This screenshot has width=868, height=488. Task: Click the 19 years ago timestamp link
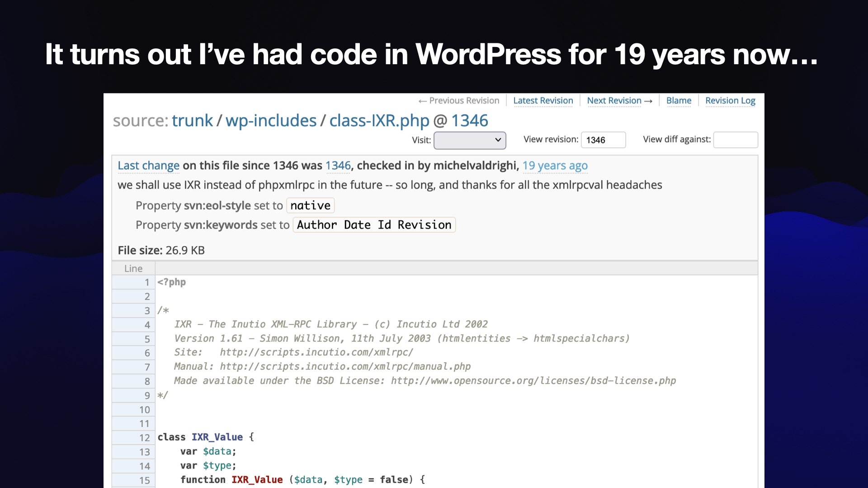[x=554, y=166]
